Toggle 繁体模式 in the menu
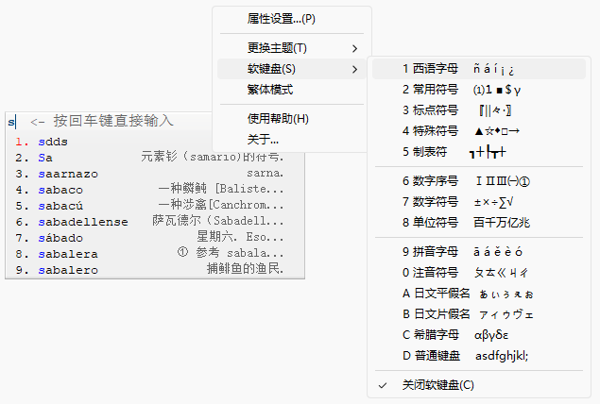The image size is (600, 404). [x=270, y=89]
